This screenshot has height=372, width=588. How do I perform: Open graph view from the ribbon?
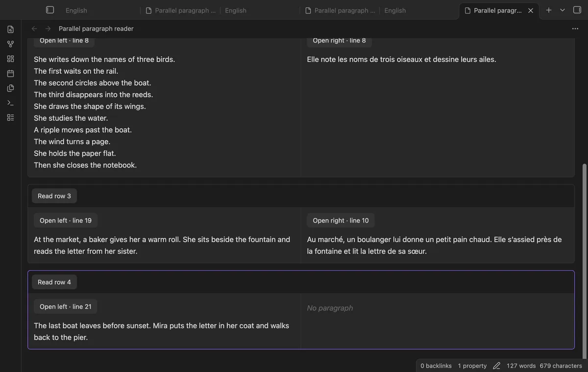(x=10, y=44)
